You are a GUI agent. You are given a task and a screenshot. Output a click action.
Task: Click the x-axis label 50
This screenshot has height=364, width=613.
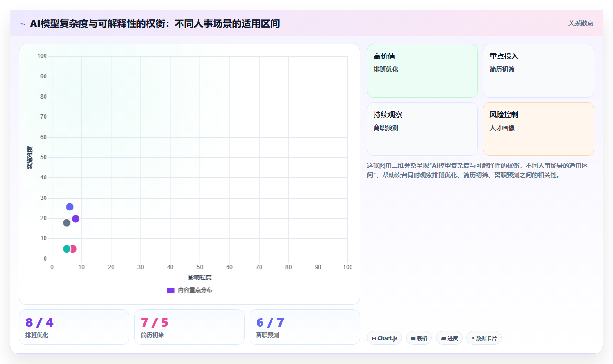coord(200,267)
